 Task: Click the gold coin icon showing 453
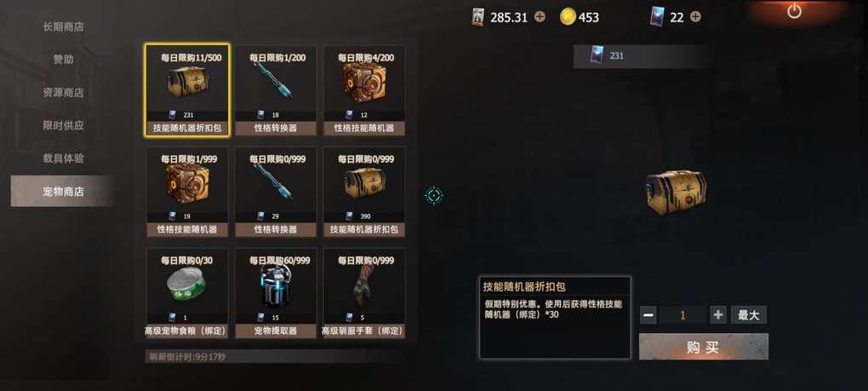568,17
